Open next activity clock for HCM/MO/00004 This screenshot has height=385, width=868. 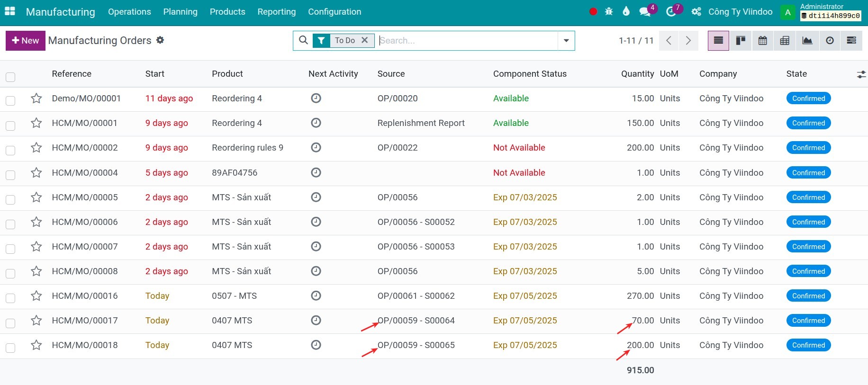(x=316, y=173)
